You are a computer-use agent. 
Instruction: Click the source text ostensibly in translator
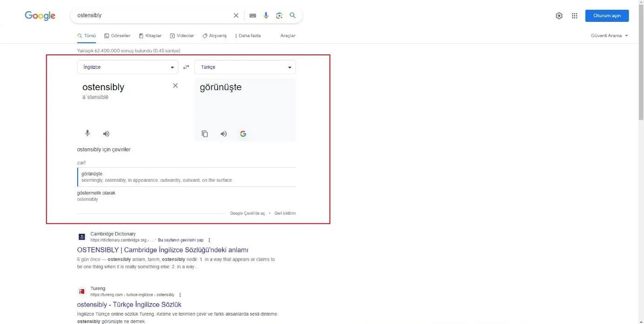click(x=103, y=87)
